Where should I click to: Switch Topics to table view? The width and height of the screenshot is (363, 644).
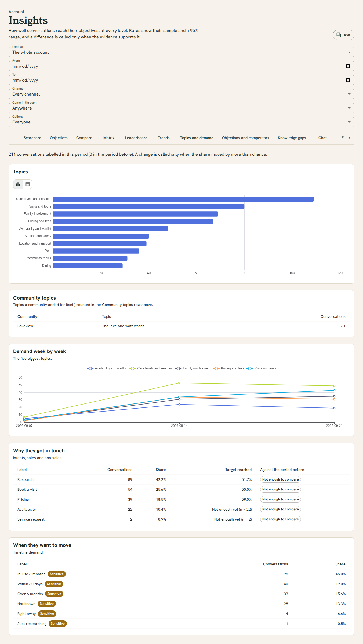coord(27,184)
